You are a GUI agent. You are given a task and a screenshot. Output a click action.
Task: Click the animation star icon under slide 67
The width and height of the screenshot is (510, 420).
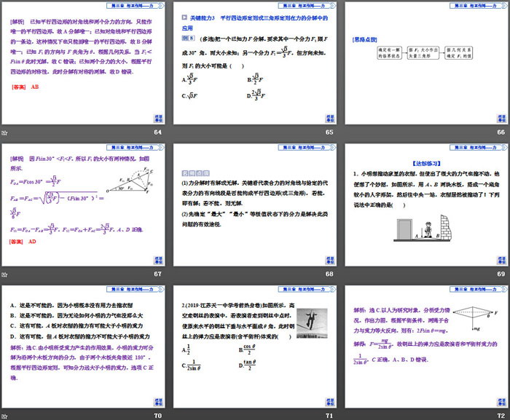[x=4, y=274]
